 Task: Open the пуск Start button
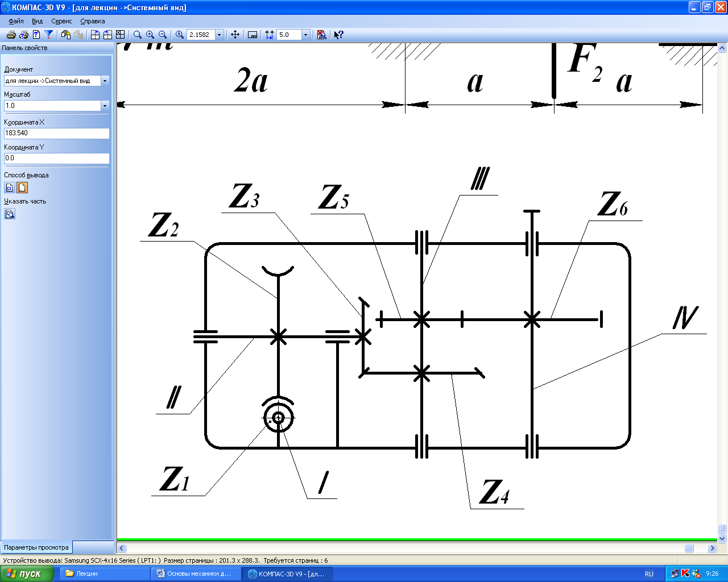27,573
